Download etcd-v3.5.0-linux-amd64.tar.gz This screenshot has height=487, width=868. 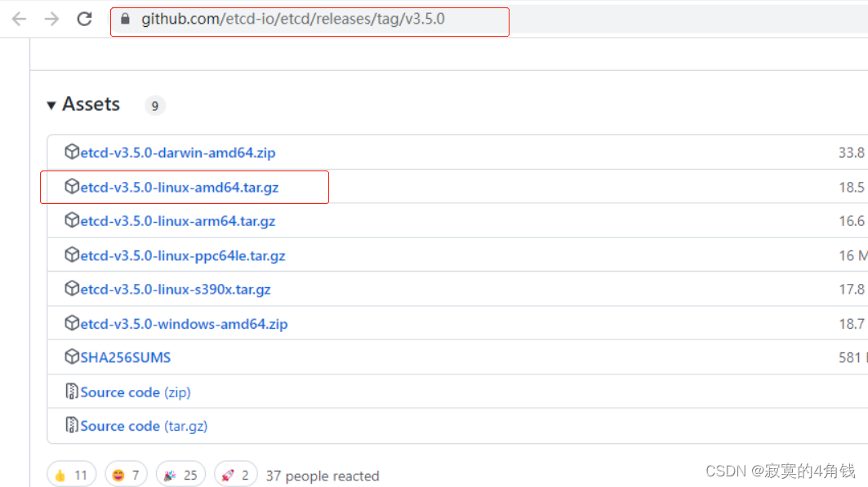tap(180, 187)
